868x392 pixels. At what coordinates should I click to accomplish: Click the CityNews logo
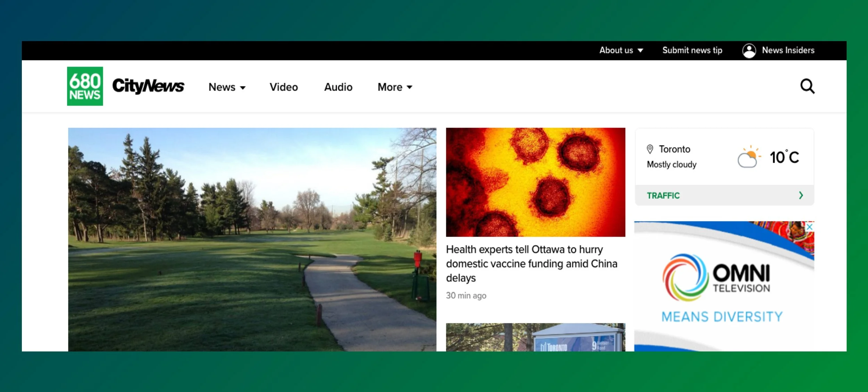(148, 86)
